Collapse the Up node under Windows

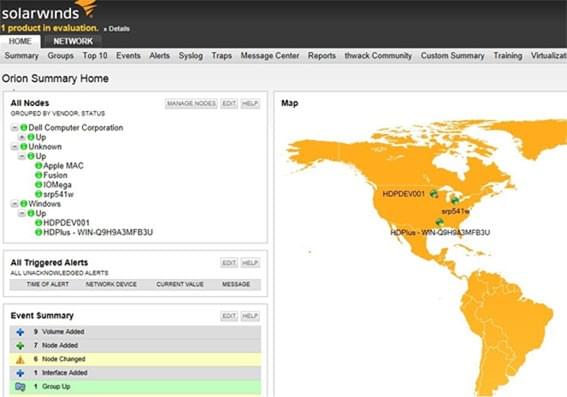(22, 213)
